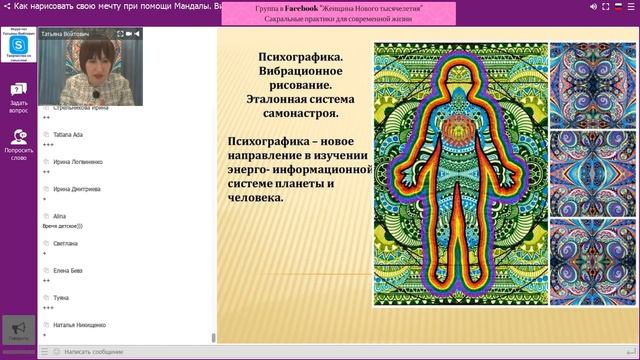
Task: Click the slide paragraph about энерго-информационной системе
Action: click(x=300, y=169)
